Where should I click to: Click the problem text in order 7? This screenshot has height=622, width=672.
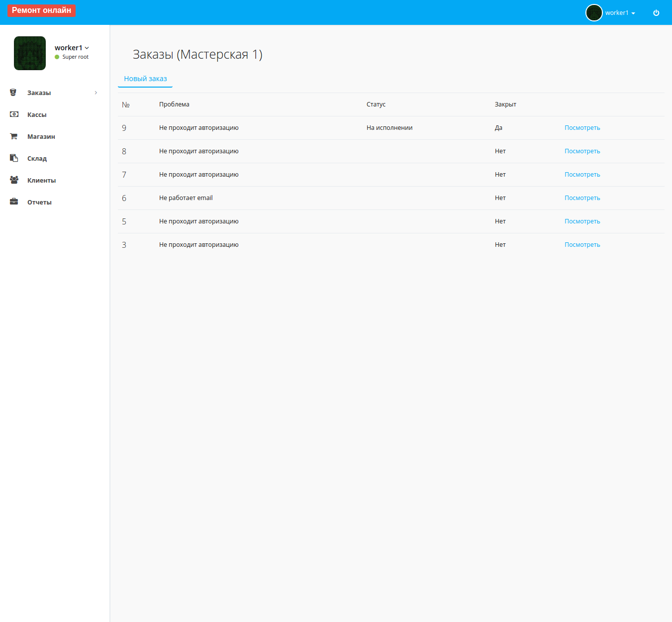pos(199,175)
